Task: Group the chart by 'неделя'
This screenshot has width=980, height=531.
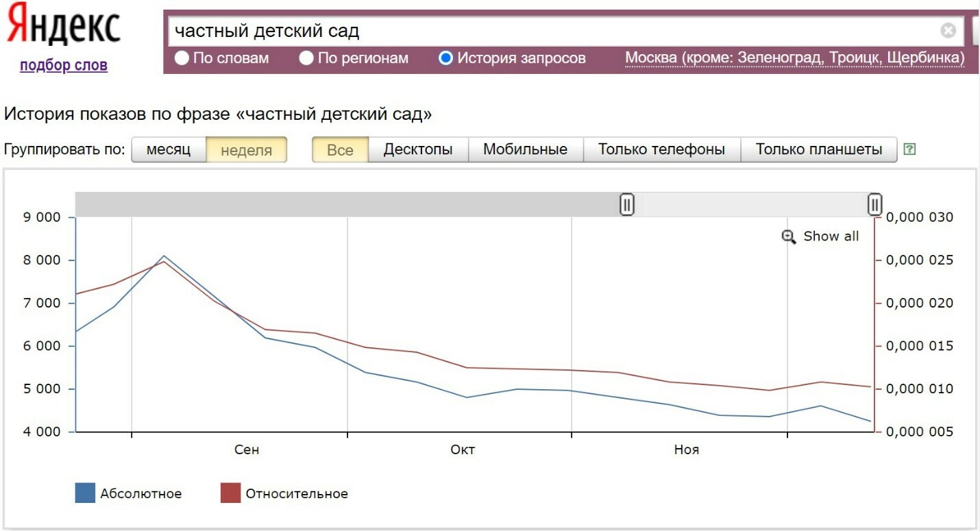Action: click(x=246, y=149)
